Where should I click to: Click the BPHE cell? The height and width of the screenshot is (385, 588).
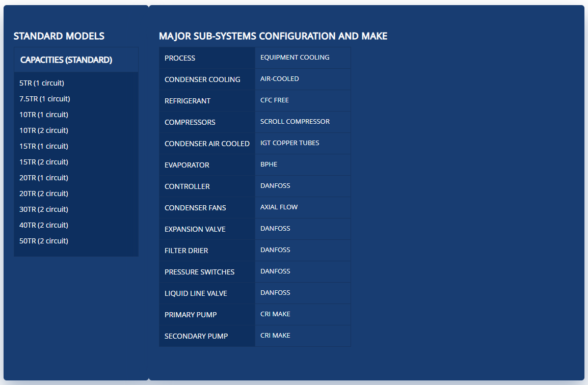(x=269, y=164)
